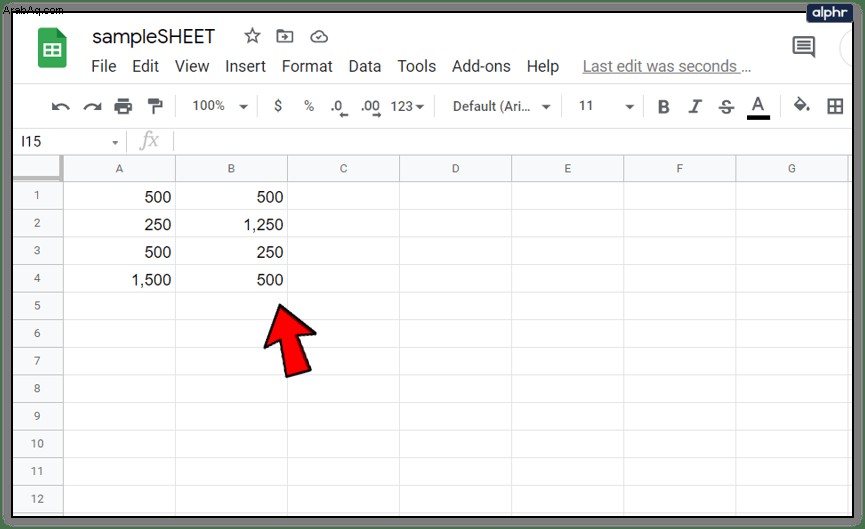
Task: Select row 5 header
Action: click(37, 306)
